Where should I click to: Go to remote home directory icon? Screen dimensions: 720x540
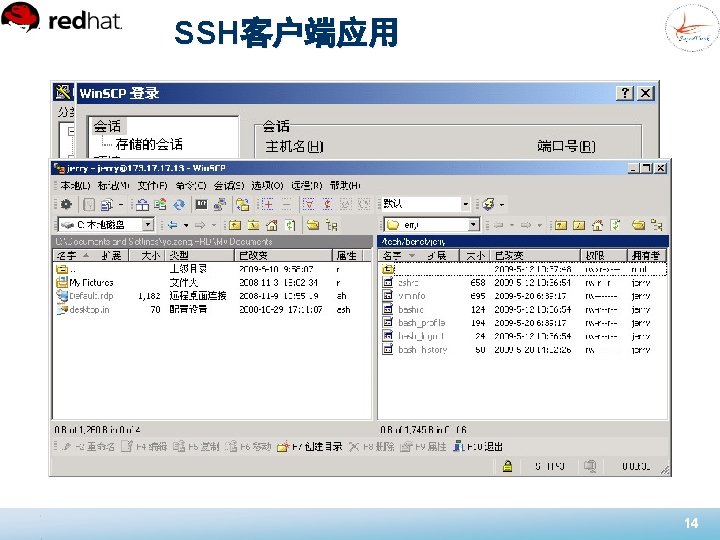597,225
